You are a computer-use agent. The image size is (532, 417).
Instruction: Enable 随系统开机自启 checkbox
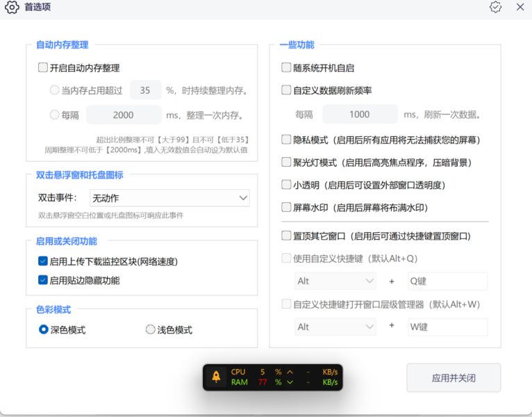286,67
